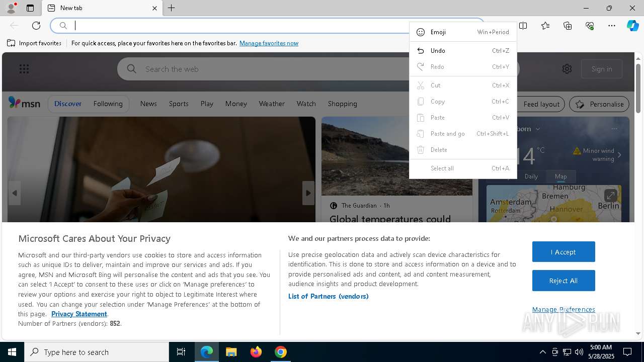Open the News section
This screenshot has height=362, width=644.
[x=148, y=104]
